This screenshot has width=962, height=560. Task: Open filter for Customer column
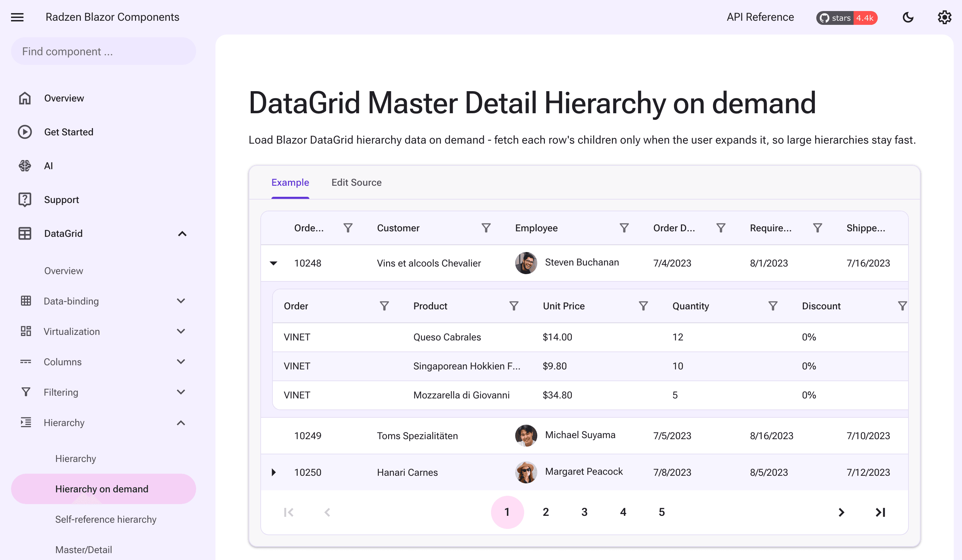tap(486, 228)
